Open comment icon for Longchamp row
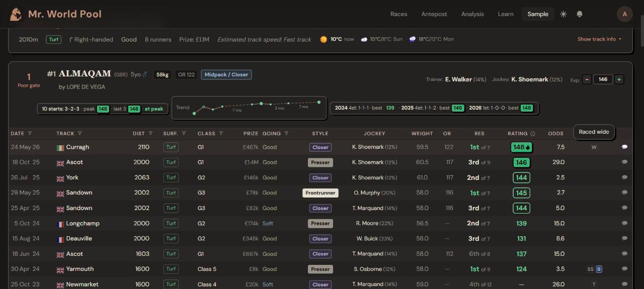This screenshot has width=644, height=289. [624, 223]
